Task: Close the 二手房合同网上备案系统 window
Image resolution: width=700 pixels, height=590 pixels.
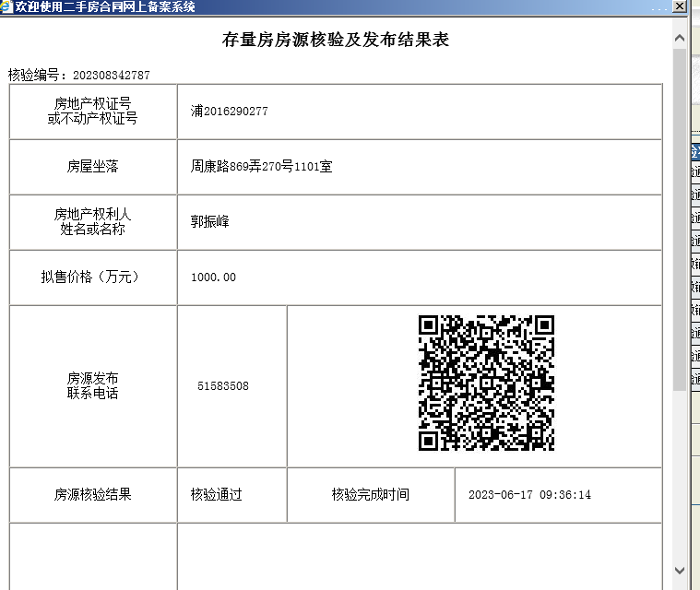Action: click(x=679, y=6)
